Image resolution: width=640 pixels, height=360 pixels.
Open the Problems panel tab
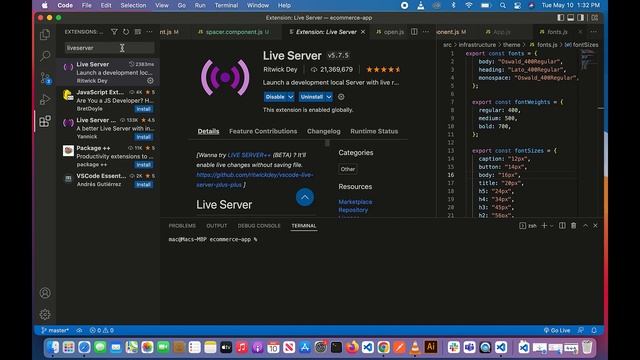point(182,226)
